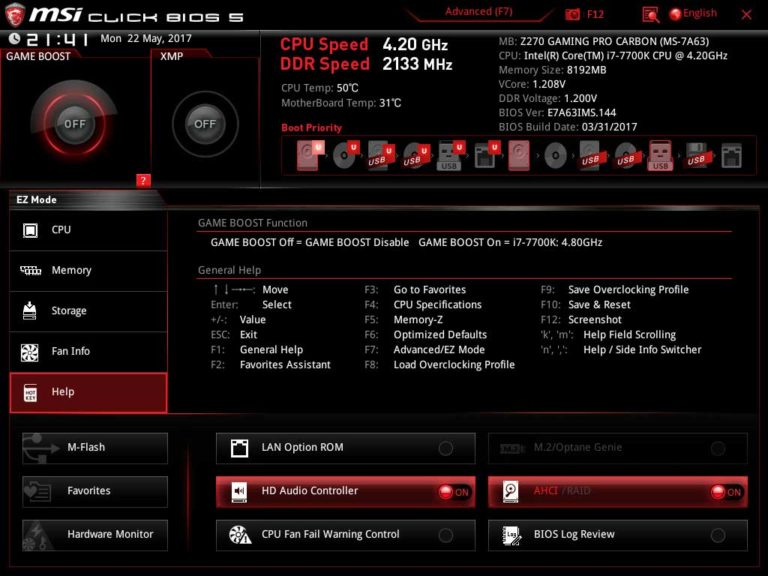This screenshot has width=768, height=576.
Task: Select the highlighted UEFI hard disk boot icon
Action: (310, 156)
